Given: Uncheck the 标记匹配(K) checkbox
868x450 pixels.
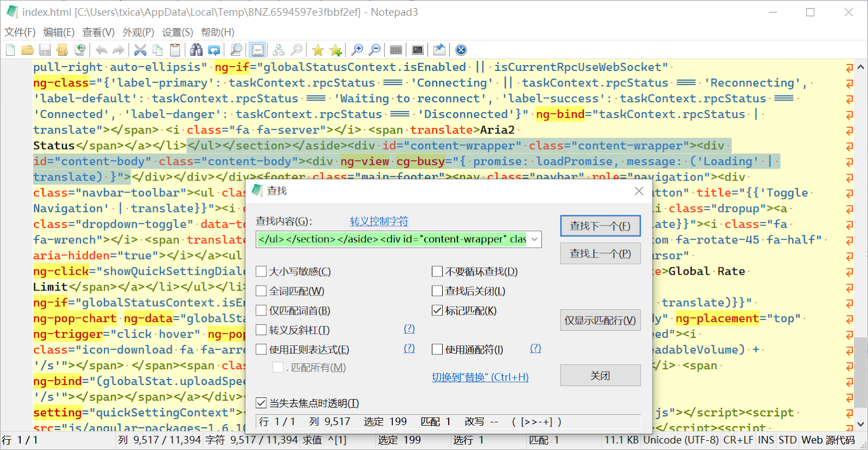Looking at the screenshot, I should (x=437, y=311).
